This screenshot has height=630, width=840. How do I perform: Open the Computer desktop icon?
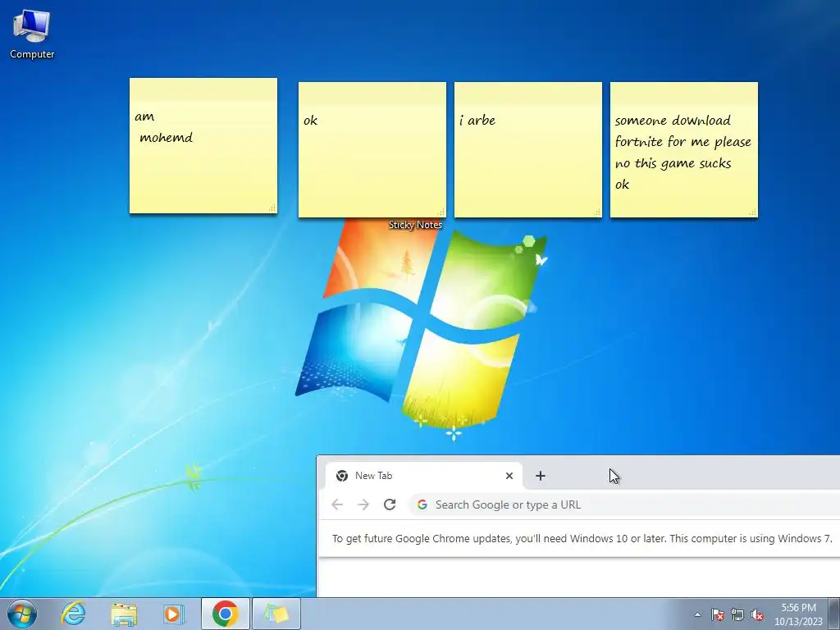pyautogui.click(x=32, y=34)
